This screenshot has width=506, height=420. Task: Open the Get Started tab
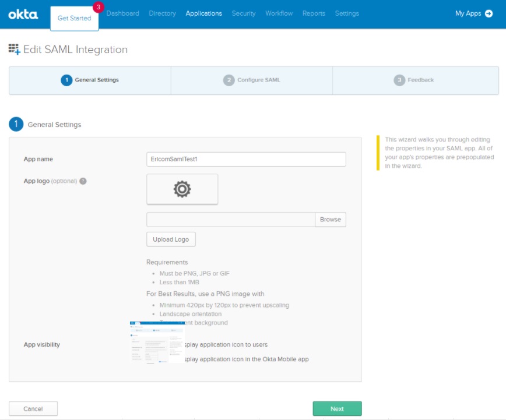(75, 18)
